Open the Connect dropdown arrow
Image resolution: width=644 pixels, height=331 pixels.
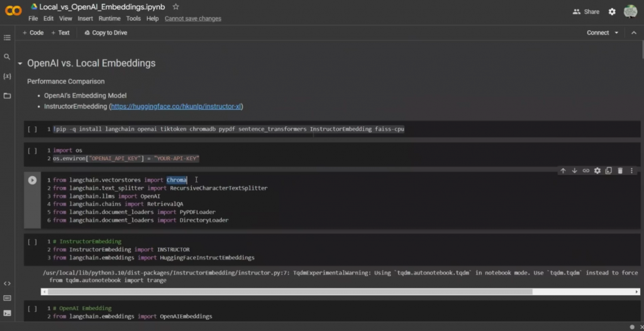616,33
